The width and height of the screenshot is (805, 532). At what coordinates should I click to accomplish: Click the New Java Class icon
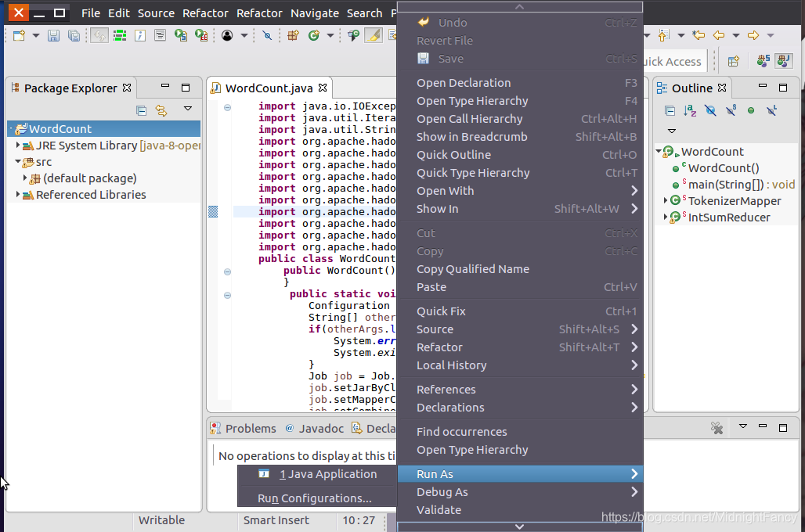pyautogui.click(x=314, y=35)
